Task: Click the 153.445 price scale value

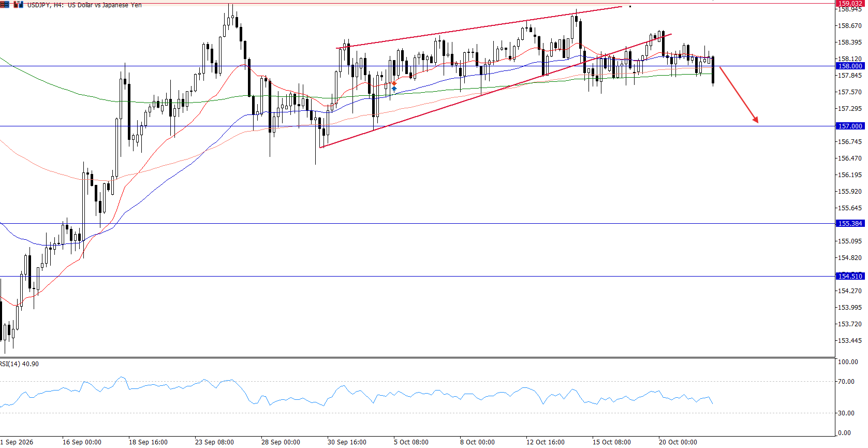Action: 849,340
